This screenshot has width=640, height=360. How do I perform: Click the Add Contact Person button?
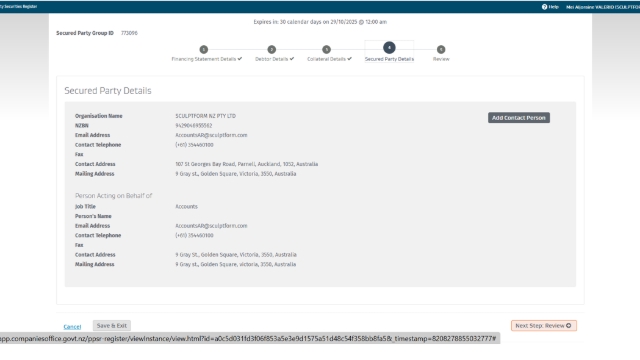coord(519,118)
